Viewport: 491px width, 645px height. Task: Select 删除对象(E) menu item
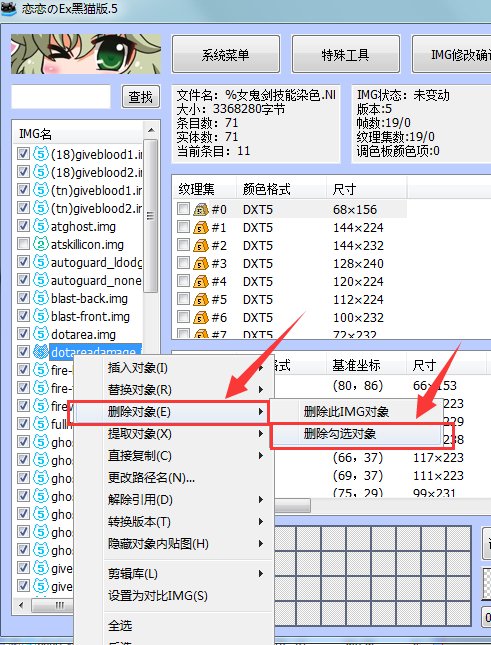click(x=172, y=411)
